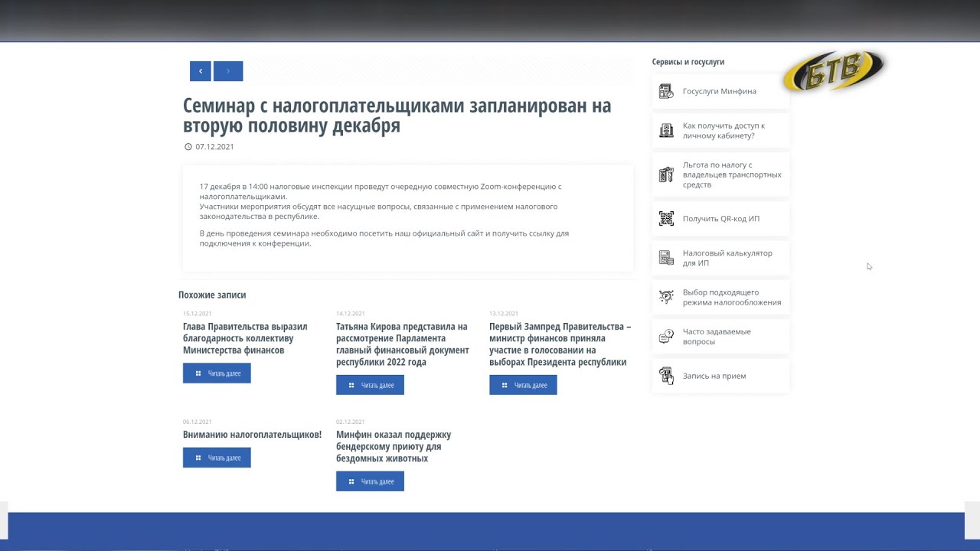Click the next article arrow button

coord(228,71)
